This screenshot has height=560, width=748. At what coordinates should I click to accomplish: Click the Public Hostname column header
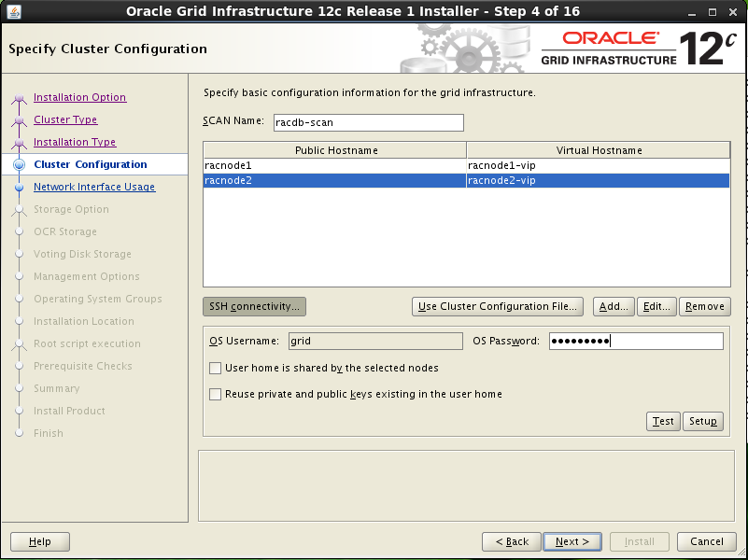[x=335, y=150]
